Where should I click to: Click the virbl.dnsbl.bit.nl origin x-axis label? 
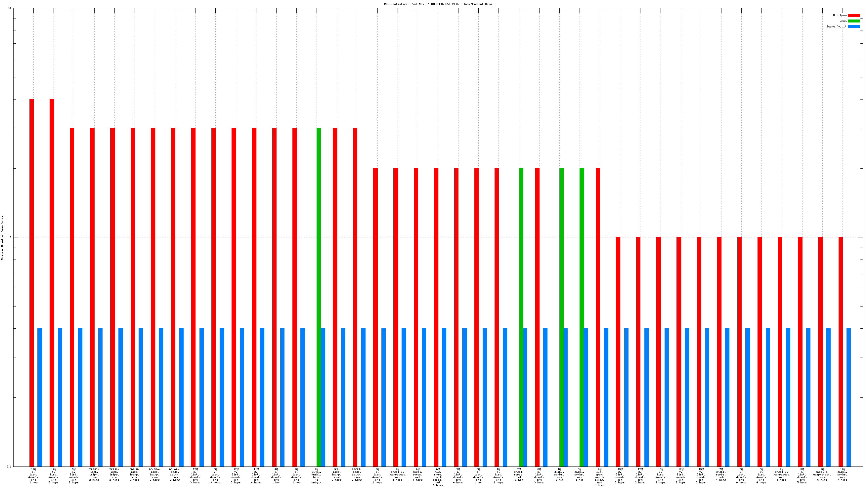(316, 475)
